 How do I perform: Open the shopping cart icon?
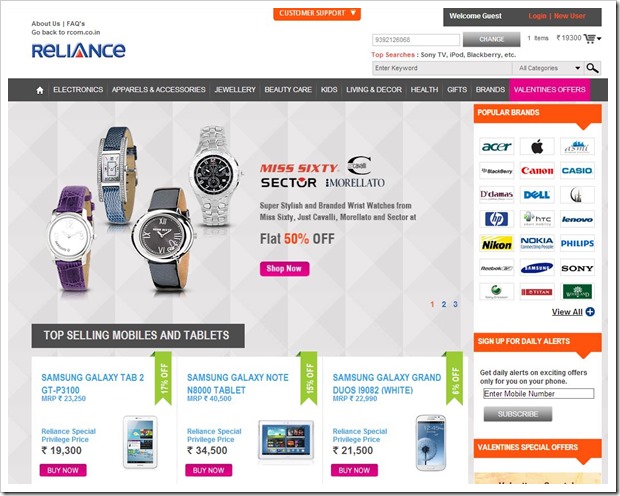click(589, 38)
